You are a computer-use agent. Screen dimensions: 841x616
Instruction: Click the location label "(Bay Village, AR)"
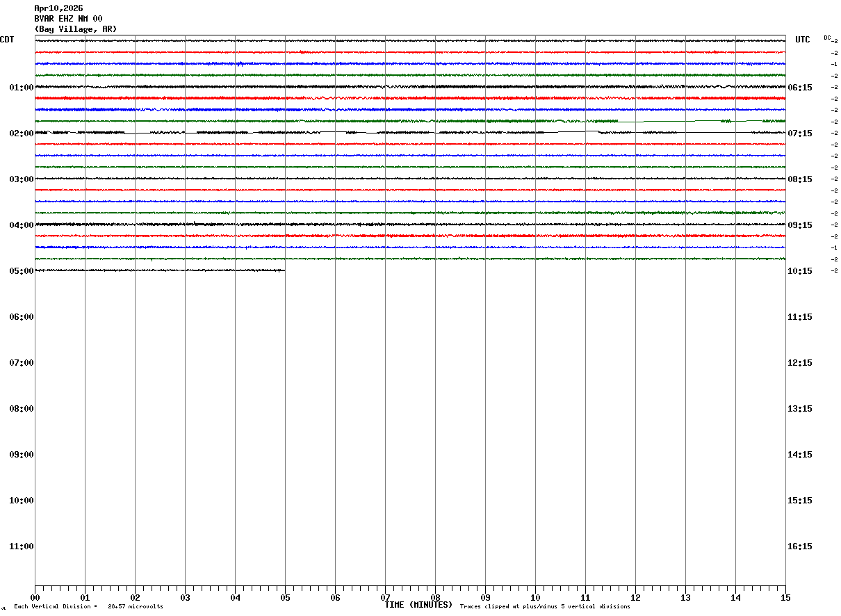click(x=76, y=29)
